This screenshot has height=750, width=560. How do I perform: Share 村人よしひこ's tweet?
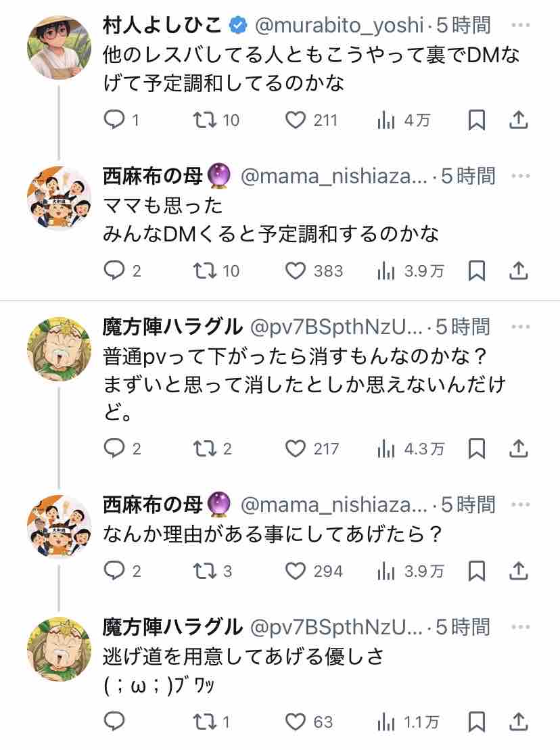[518, 120]
